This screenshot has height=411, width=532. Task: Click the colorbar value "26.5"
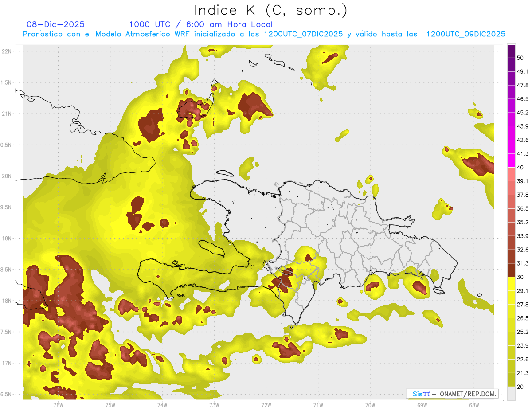[x=523, y=318]
